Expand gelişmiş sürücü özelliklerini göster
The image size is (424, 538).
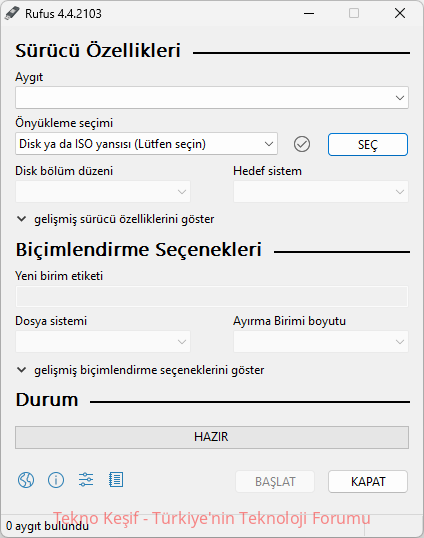coord(116,219)
